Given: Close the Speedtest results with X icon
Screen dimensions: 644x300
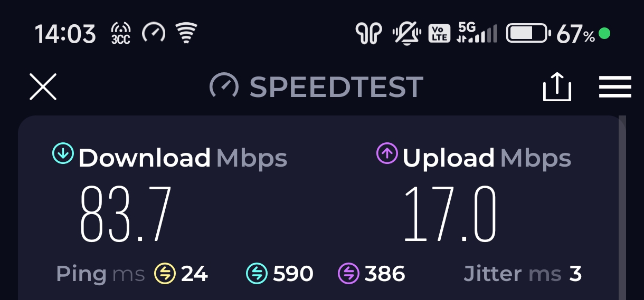Looking at the screenshot, I should [43, 86].
